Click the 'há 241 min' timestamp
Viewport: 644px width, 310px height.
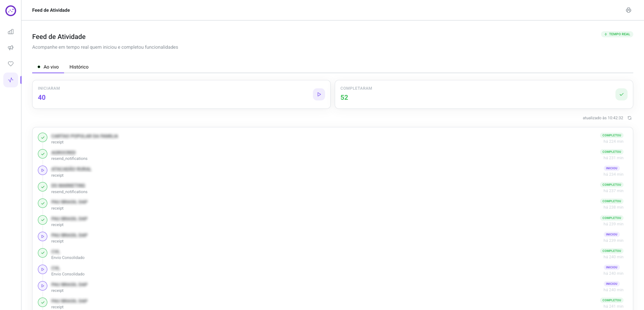[x=613, y=306]
